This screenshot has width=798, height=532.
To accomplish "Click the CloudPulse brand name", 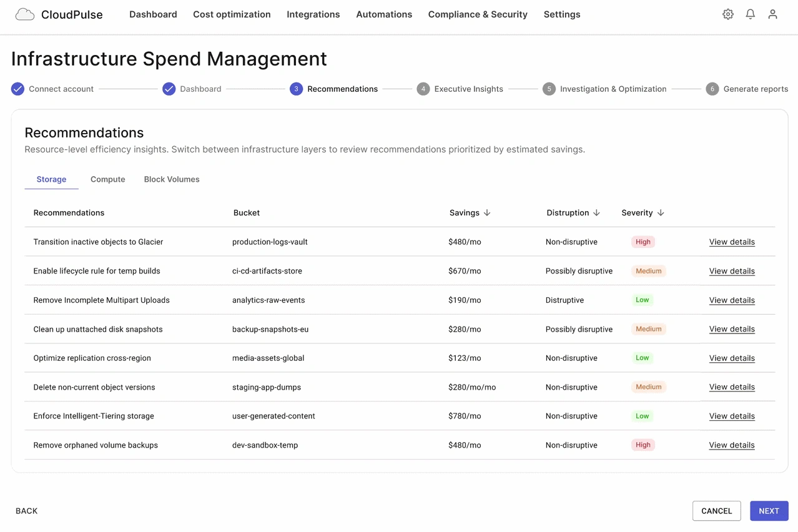I will pyautogui.click(x=72, y=14).
